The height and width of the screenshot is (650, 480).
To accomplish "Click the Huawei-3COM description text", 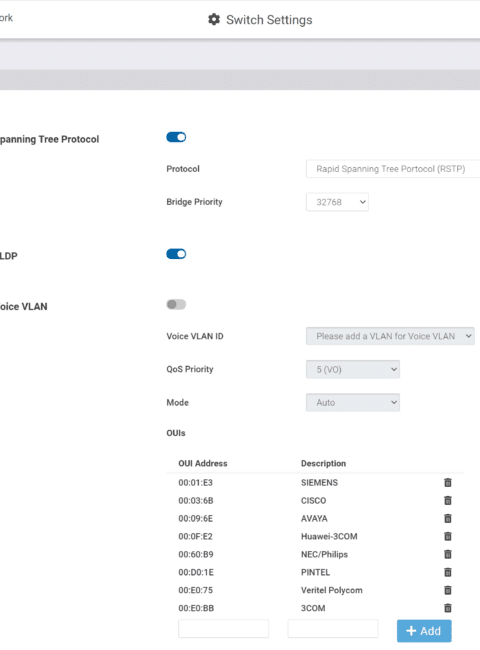I will [329, 536].
